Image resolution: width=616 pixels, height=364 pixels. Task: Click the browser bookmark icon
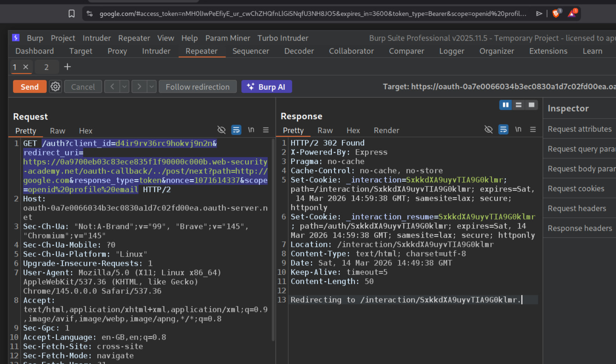(x=72, y=14)
